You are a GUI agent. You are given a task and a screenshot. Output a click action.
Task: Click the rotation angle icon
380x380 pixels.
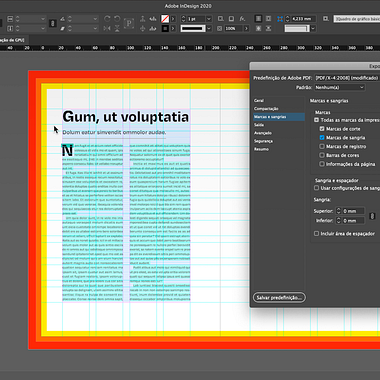coord(63,19)
